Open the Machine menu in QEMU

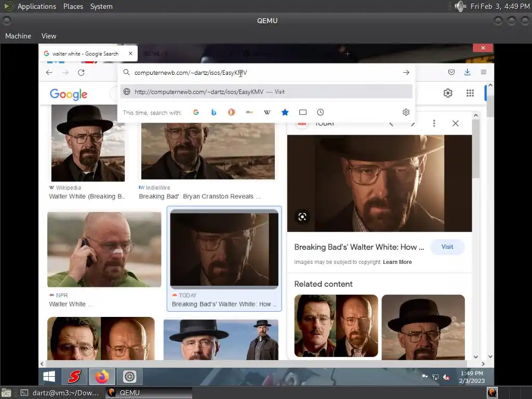click(18, 36)
